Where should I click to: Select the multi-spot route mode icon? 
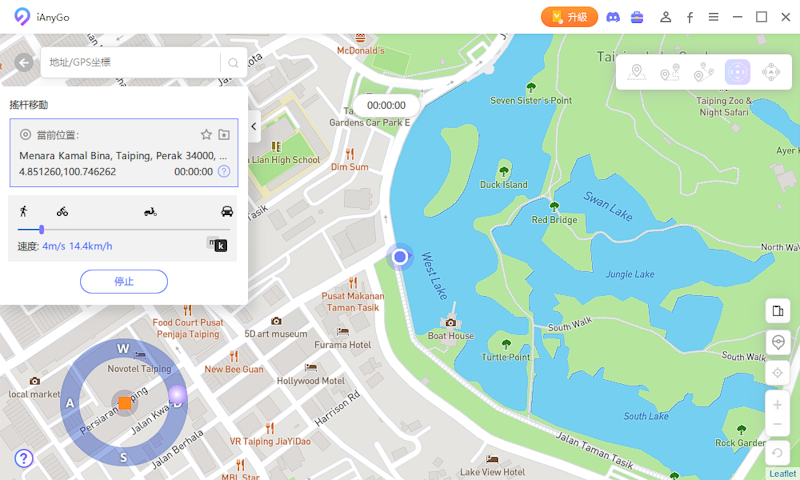click(x=704, y=72)
